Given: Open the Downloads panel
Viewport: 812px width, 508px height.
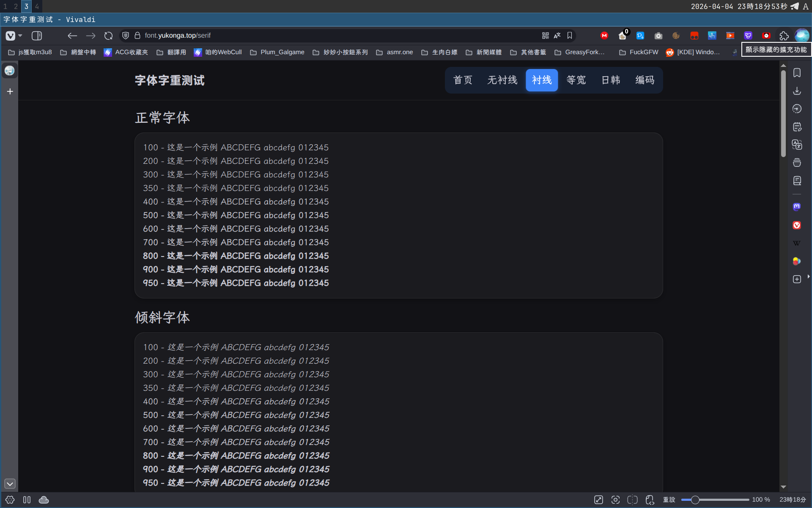Looking at the screenshot, I should tap(797, 91).
